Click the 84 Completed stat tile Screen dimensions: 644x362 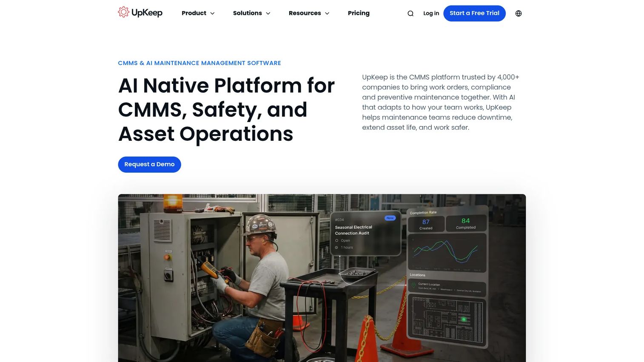click(x=466, y=223)
